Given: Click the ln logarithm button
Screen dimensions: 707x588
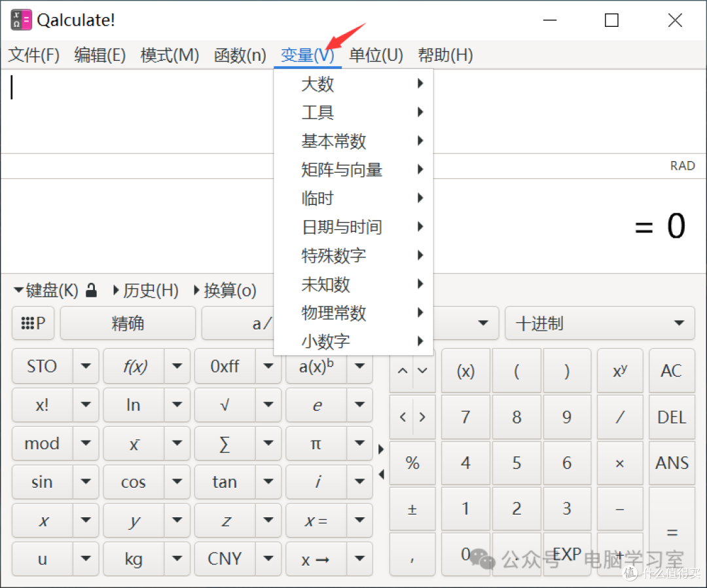Looking at the screenshot, I should tap(134, 405).
